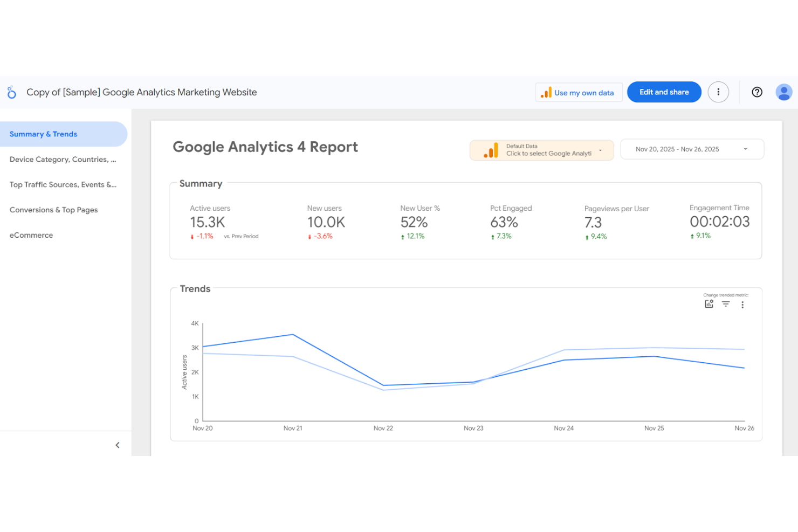This screenshot has width=798, height=532.
Task: Click the Nov 22 x-axis label
Action: pyautogui.click(x=383, y=428)
